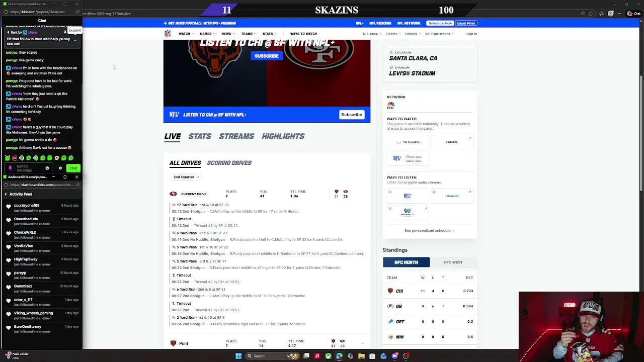
Task: Click the Chicago Bears logo in standings
Action: [390, 291]
